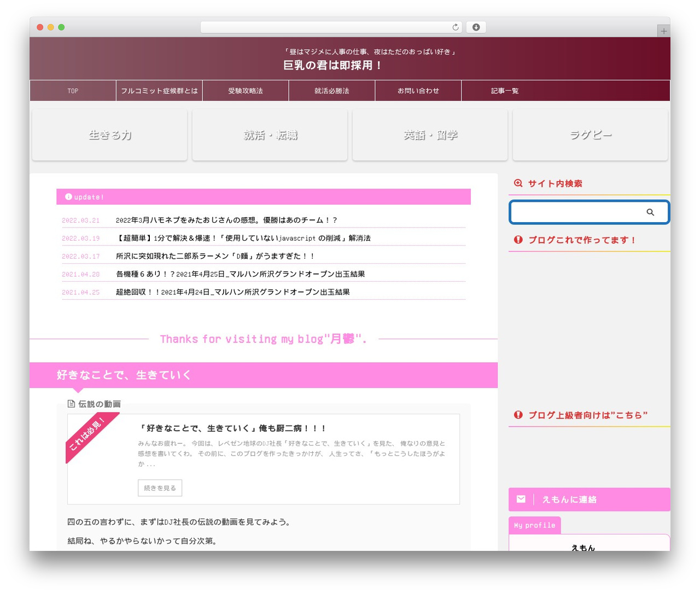Click the search magnifier icon in the search box
The height and width of the screenshot is (593, 700).
point(650,212)
